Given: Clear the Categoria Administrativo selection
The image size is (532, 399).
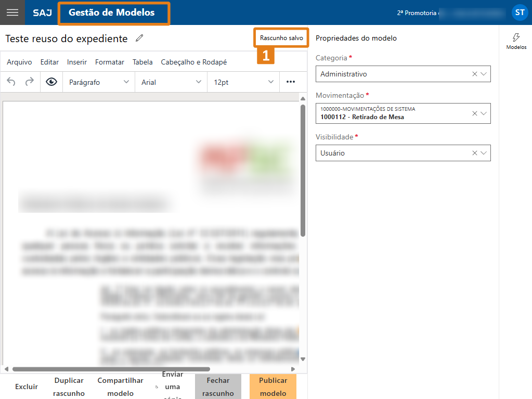Looking at the screenshot, I should point(474,74).
